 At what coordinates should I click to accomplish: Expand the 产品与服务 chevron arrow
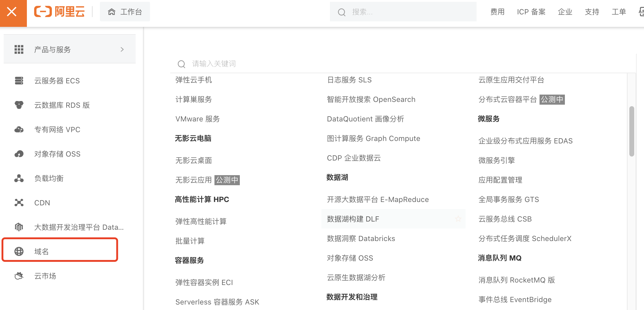click(x=122, y=49)
